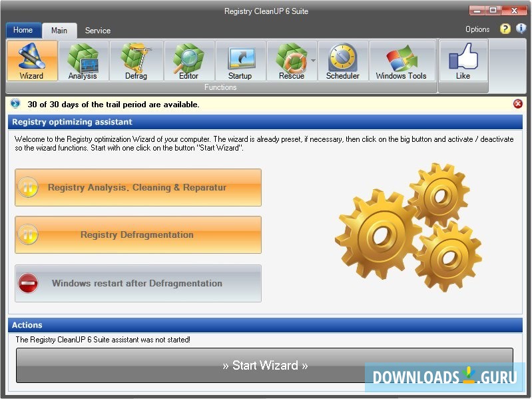Show the about info icon

pyautogui.click(x=521, y=29)
